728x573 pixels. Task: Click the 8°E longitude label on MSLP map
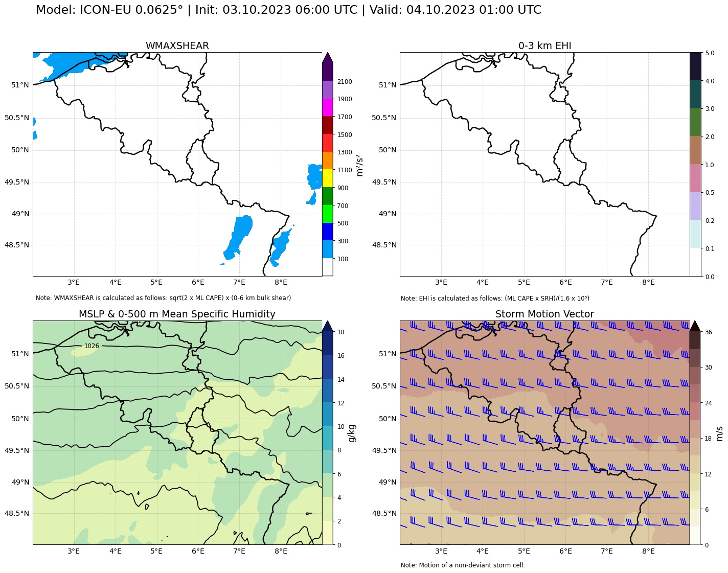click(x=281, y=551)
